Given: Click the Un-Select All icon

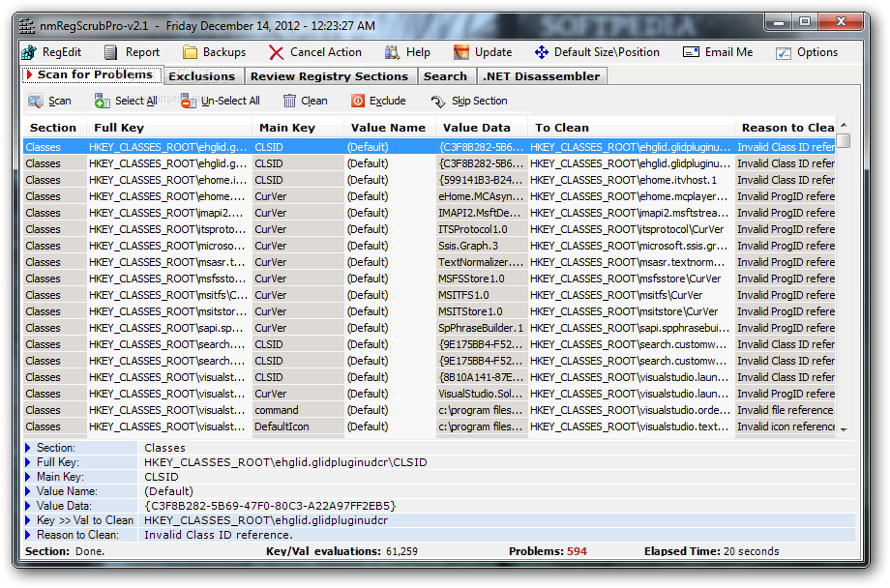Looking at the screenshot, I should 188,101.
